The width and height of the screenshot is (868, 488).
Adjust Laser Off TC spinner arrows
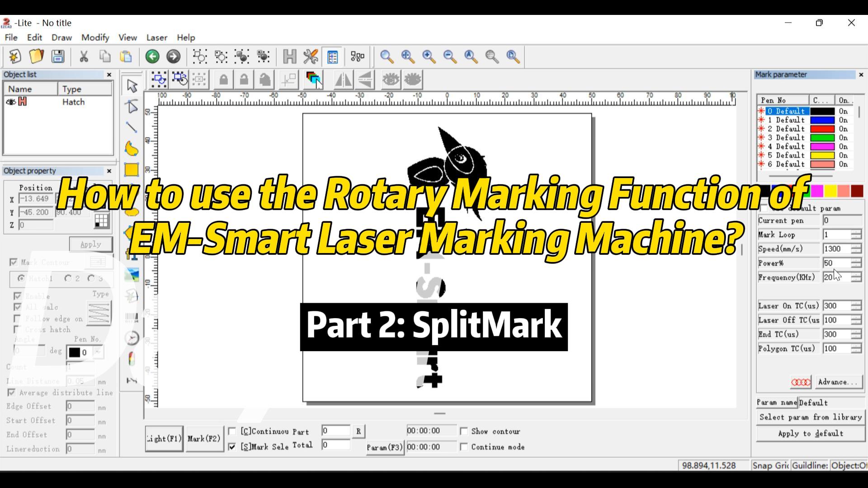[856, 320]
